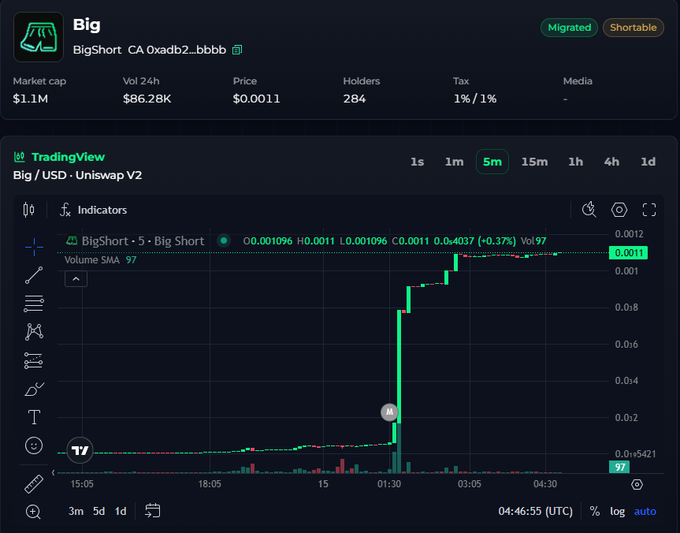This screenshot has height=533, width=680.
Task: Click the M migration marker on chart
Action: tap(389, 412)
